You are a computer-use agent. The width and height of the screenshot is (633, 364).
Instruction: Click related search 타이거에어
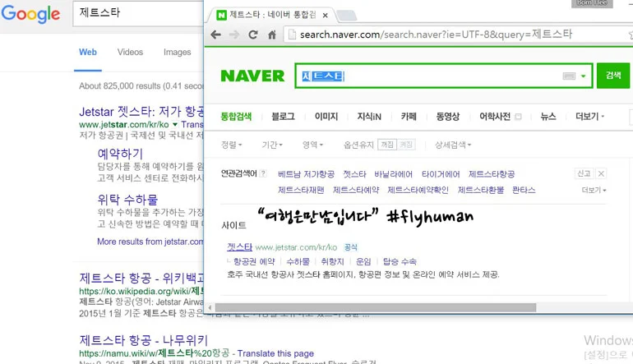click(441, 174)
